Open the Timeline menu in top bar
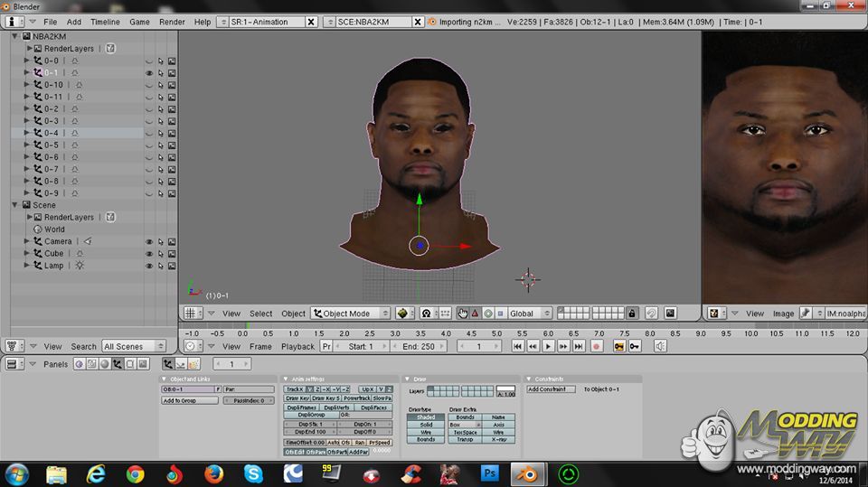The width and height of the screenshot is (868, 487). (x=105, y=22)
